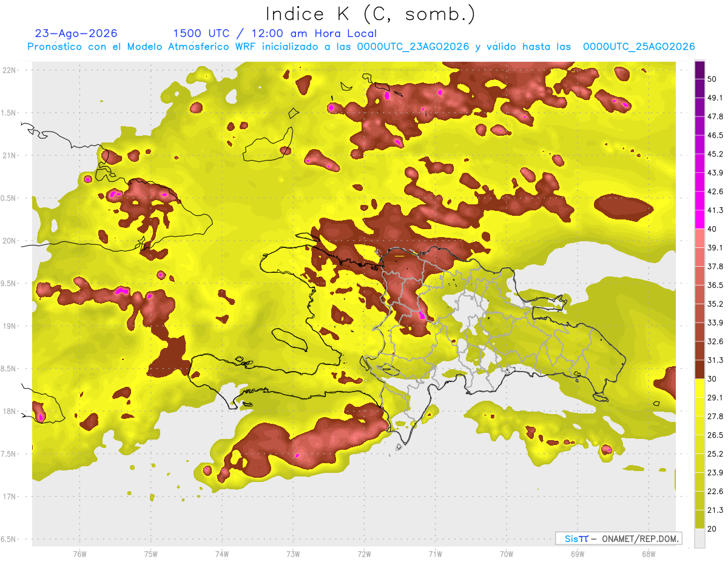Click the '17N' latitude label
728x562 pixels.
pyautogui.click(x=8, y=497)
